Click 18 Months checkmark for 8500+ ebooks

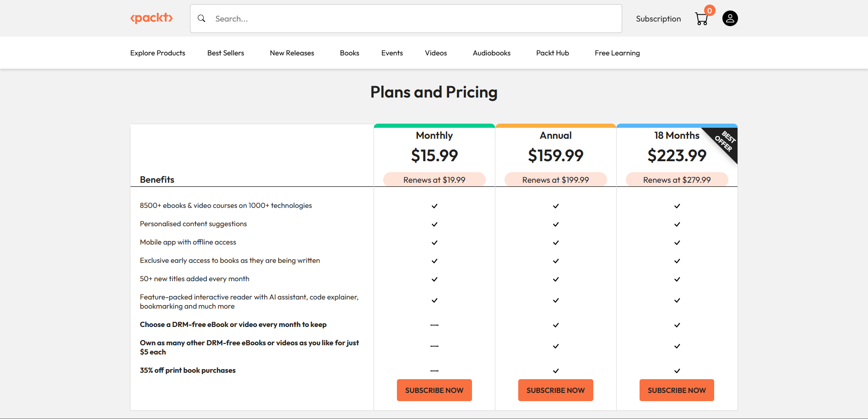coord(677,206)
